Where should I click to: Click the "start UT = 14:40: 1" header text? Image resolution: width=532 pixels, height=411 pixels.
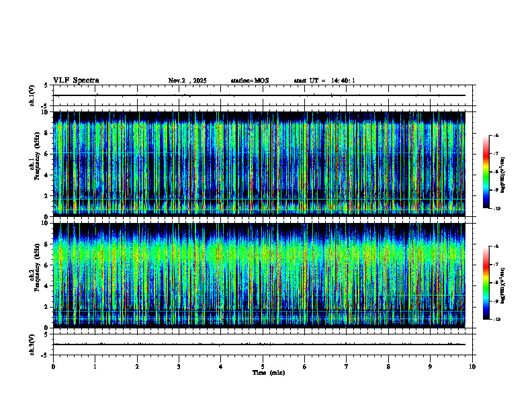(x=324, y=81)
